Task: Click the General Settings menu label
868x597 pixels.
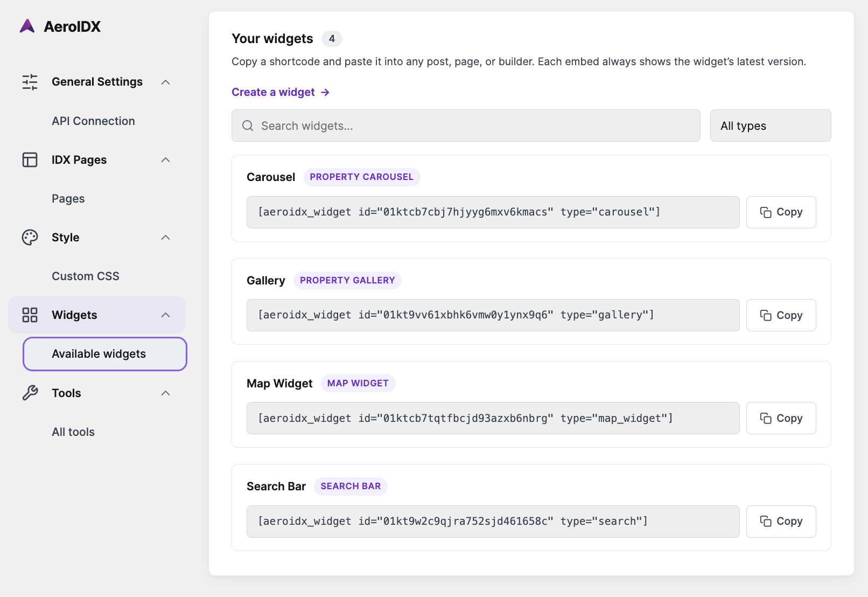Action: (x=97, y=82)
